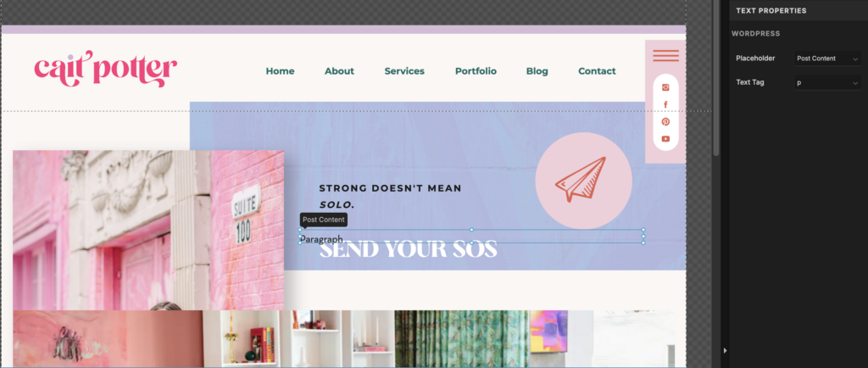
Task: Click the cait potter logo
Action: coord(106,69)
